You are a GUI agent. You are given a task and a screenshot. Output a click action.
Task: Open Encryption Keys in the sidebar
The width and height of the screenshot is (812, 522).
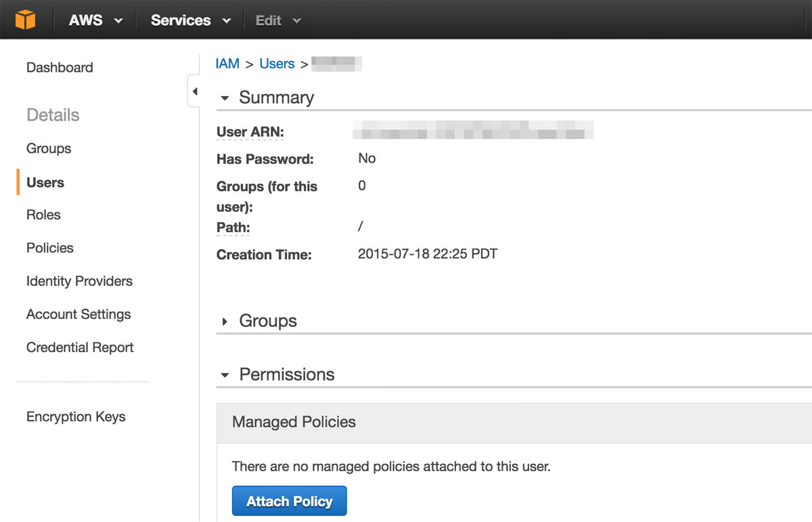pyautogui.click(x=76, y=417)
